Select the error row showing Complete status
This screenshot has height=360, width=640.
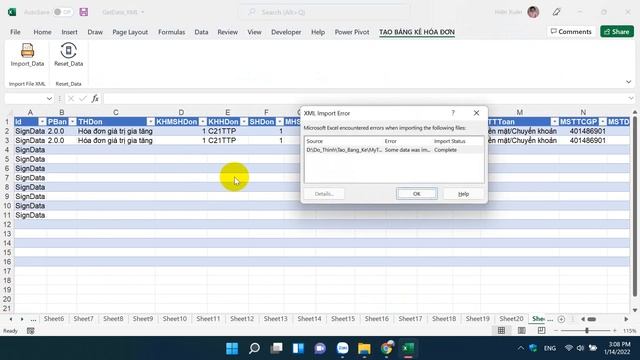click(394, 150)
